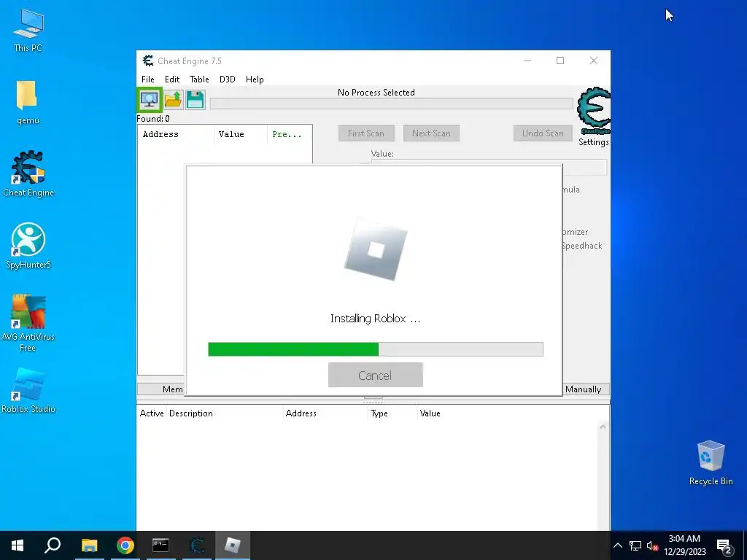Click the First Scan button
Viewport: 747px width, 560px height.
(x=366, y=133)
